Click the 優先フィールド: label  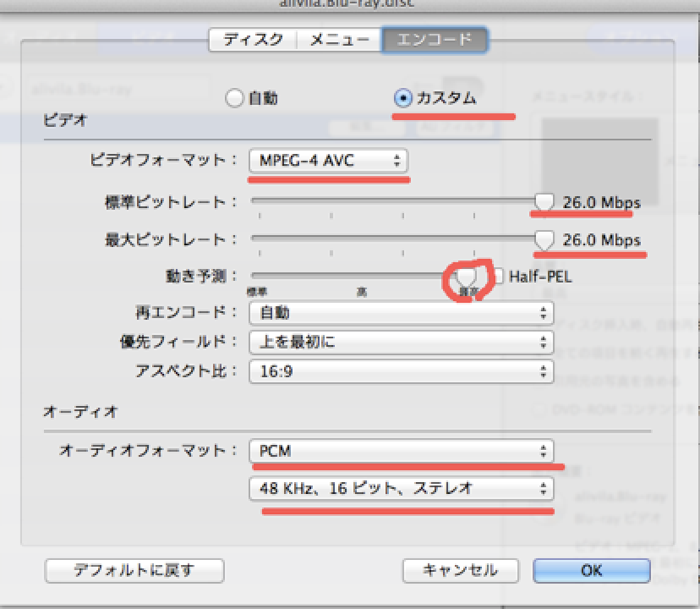178,342
